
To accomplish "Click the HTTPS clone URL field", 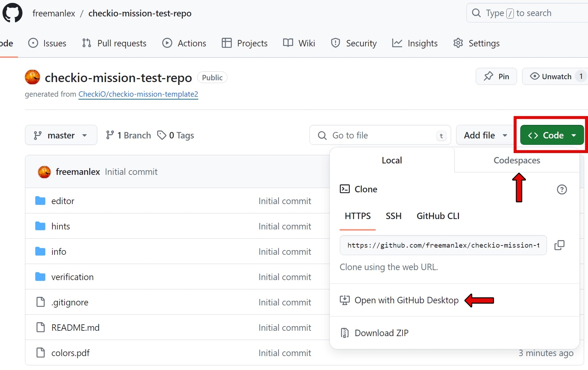I will 443,245.
